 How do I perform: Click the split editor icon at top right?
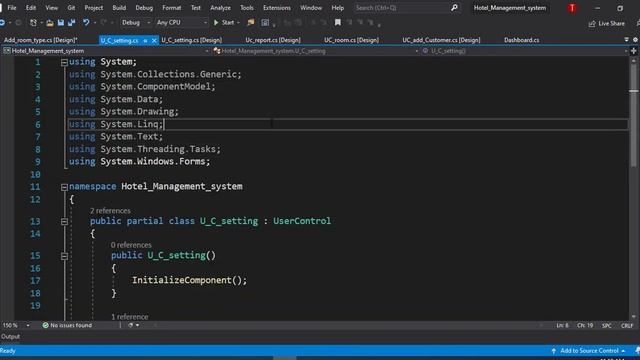[634, 51]
